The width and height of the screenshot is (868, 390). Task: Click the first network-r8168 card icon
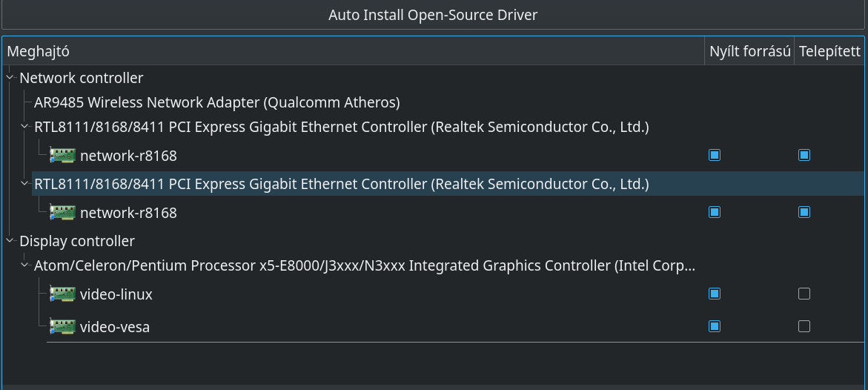62,155
